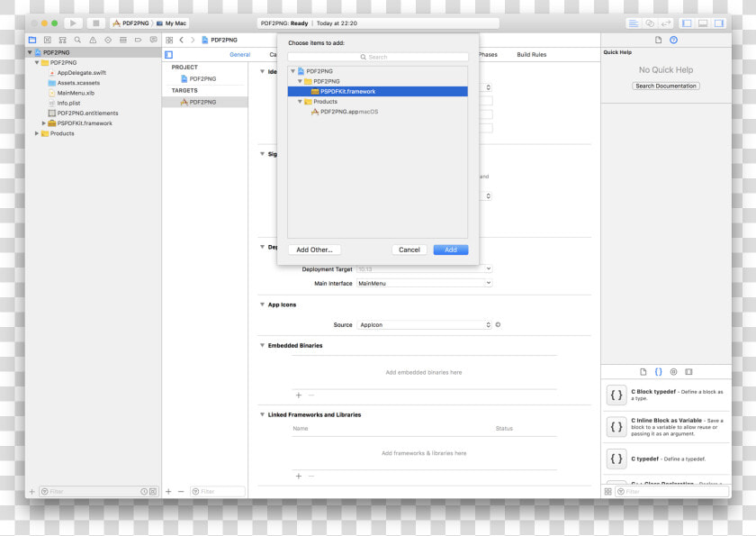Choose the My Mac destination
The height and width of the screenshot is (536, 756).
point(171,23)
